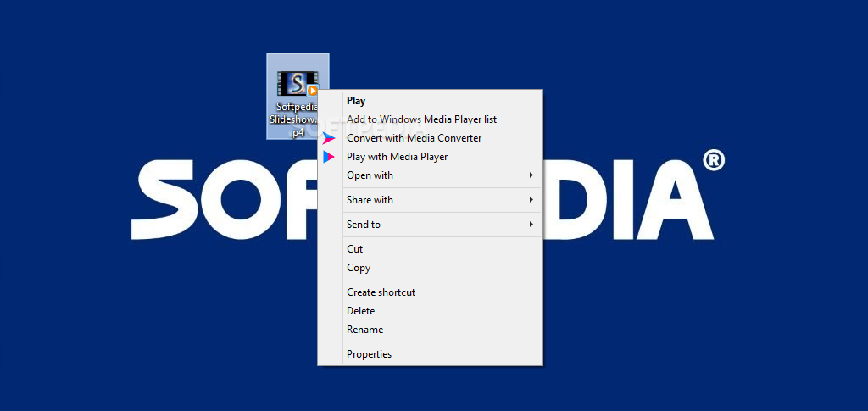The height and width of the screenshot is (411, 868).
Task: Choose Rename from the context menu
Action: (430, 330)
